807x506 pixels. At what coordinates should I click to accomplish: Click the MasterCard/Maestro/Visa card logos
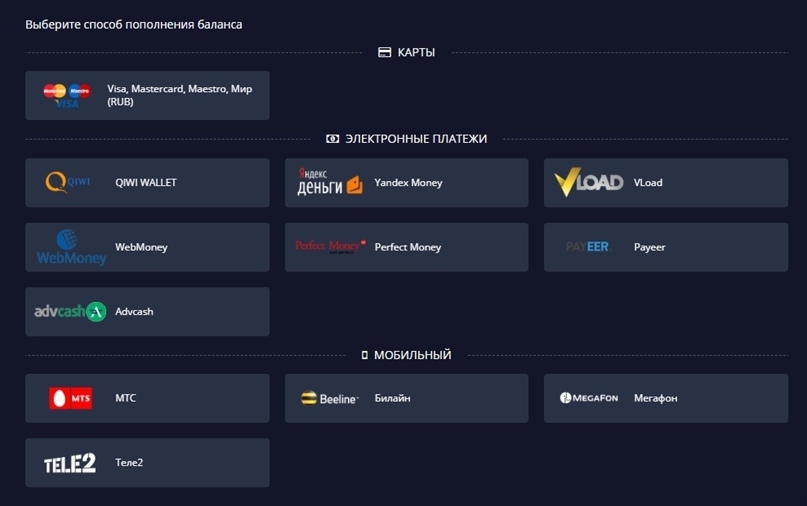(67, 96)
